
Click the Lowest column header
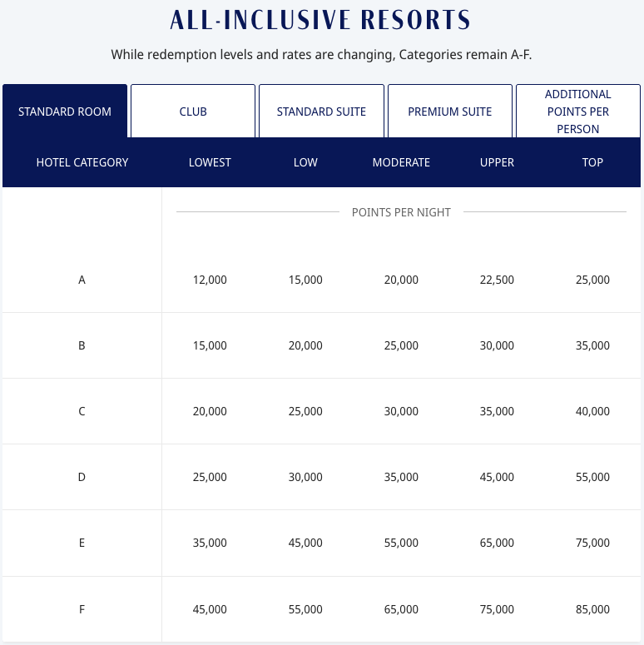click(210, 162)
